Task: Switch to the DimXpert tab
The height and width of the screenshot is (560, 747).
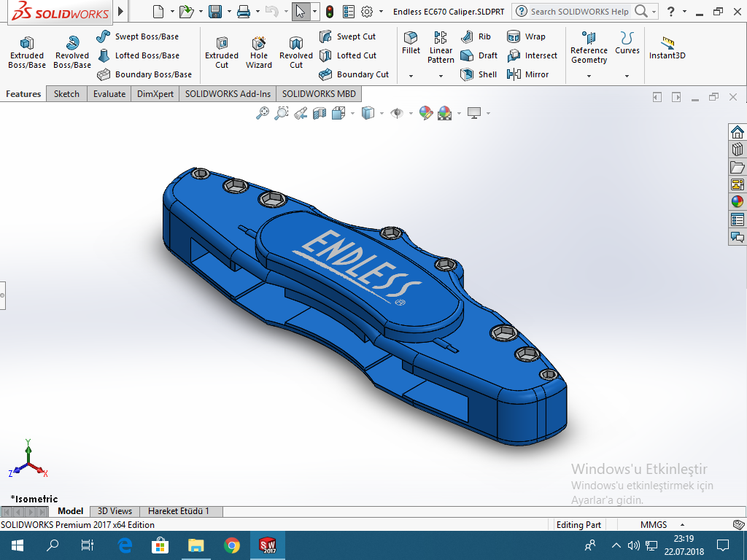Action: click(x=155, y=94)
